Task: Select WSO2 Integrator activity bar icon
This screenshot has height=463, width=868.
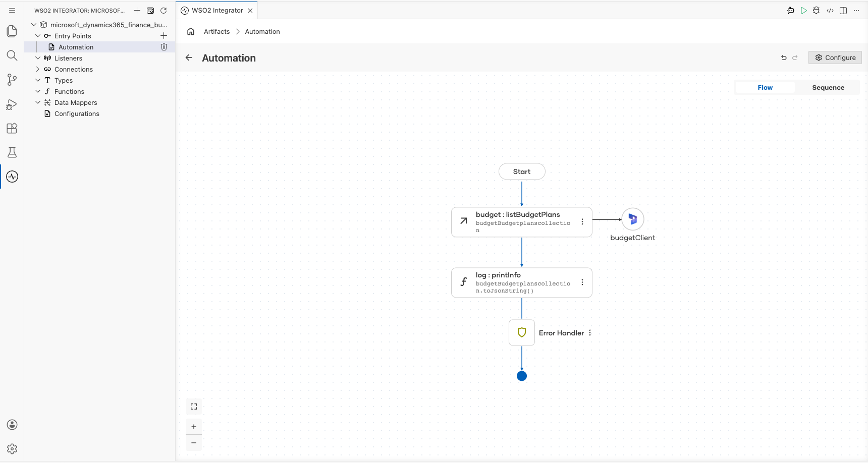Action: (12, 177)
